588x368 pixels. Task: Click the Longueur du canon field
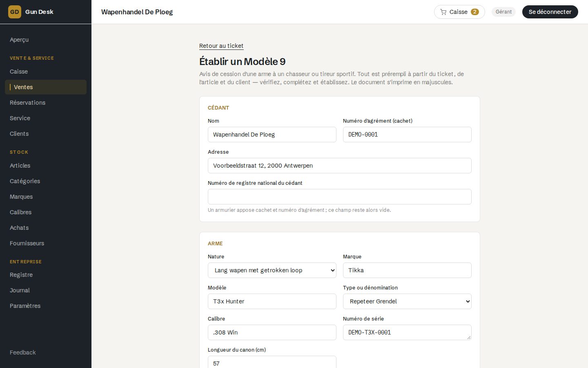[x=272, y=362]
